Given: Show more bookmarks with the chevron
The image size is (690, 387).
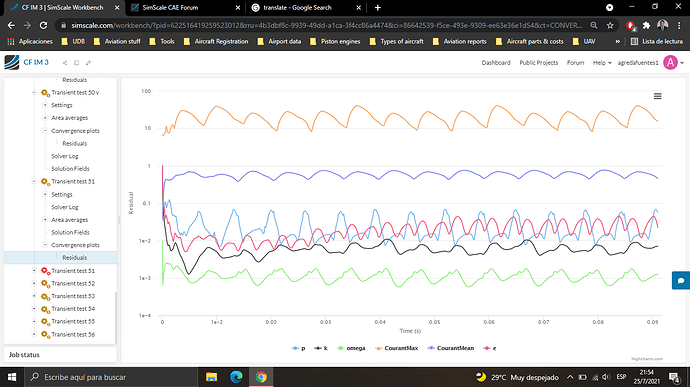Looking at the screenshot, I should (617, 41).
